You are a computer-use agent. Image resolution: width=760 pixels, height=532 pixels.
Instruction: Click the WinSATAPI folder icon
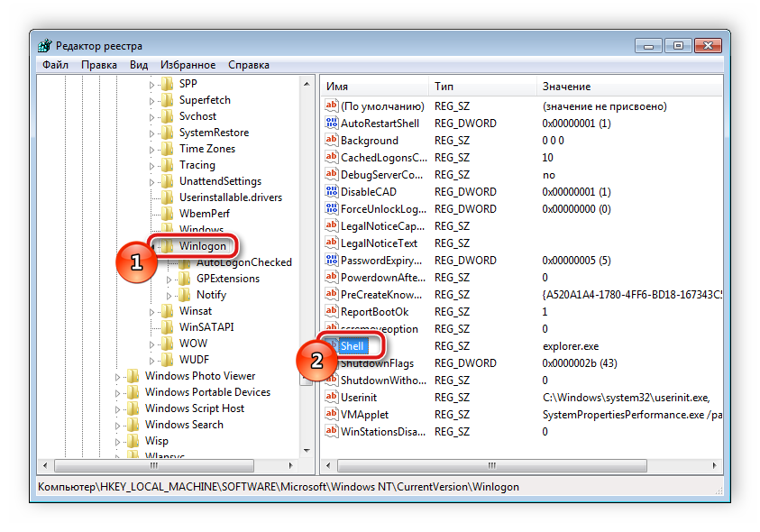pos(168,327)
